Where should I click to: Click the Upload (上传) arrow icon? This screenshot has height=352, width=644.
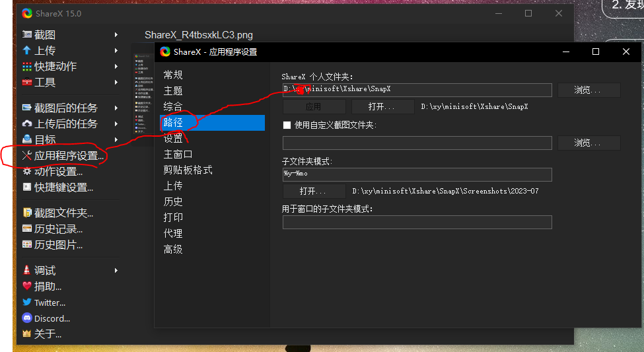point(26,50)
